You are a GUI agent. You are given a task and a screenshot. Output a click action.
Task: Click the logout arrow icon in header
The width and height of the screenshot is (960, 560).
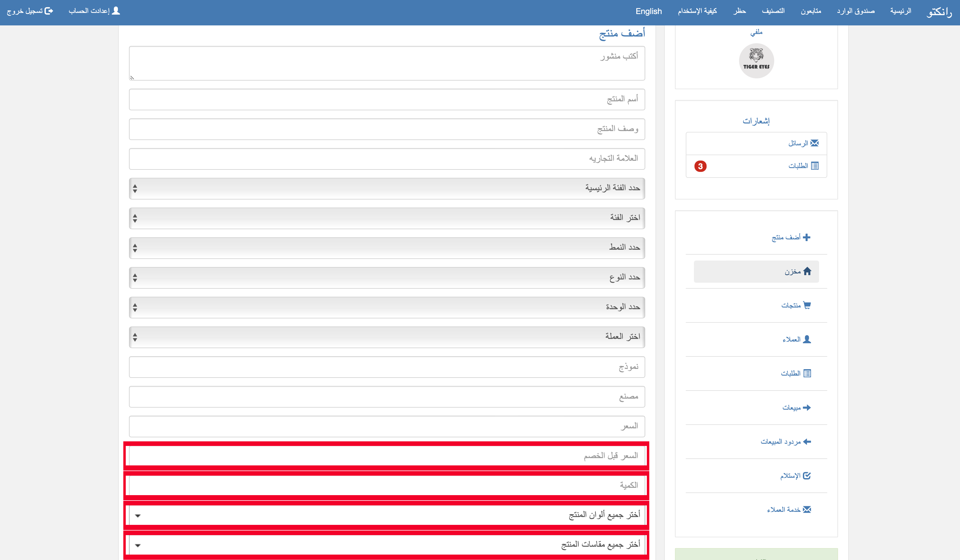pyautogui.click(x=49, y=11)
